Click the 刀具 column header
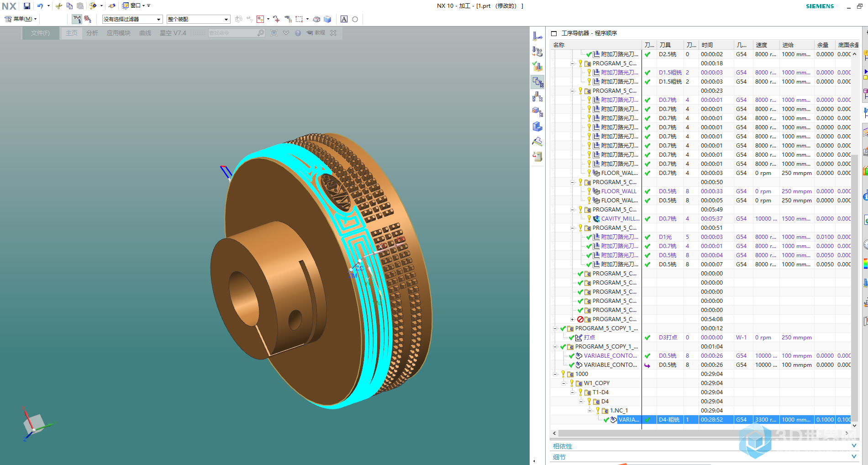Viewport: 868px width, 465px height. point(670,45)
